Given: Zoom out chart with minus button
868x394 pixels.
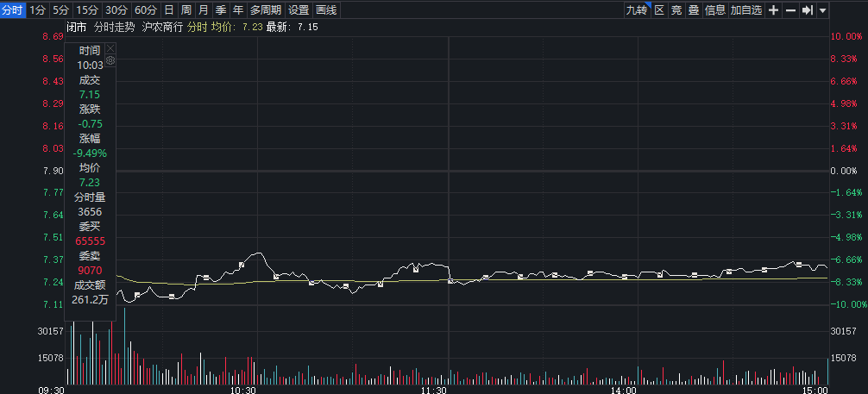Looking at the screenshot, I should [x=790, y=10].
